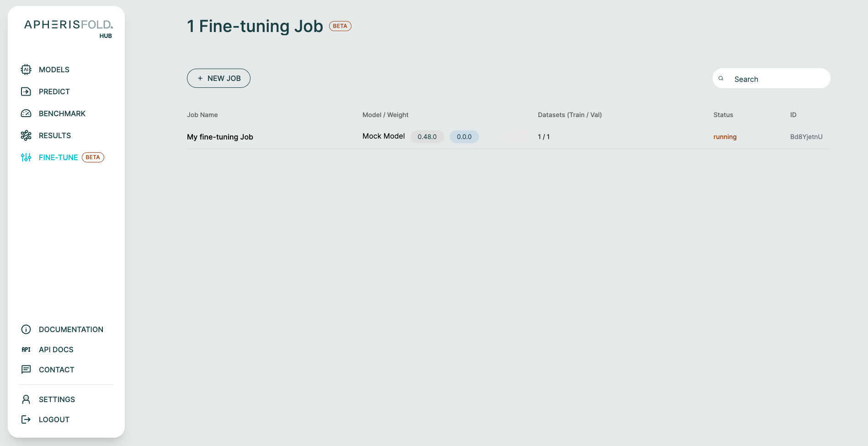Click the 0.0.0 weight version badge
This screenshot has width=868, height=446.
[x=464, y=137]
